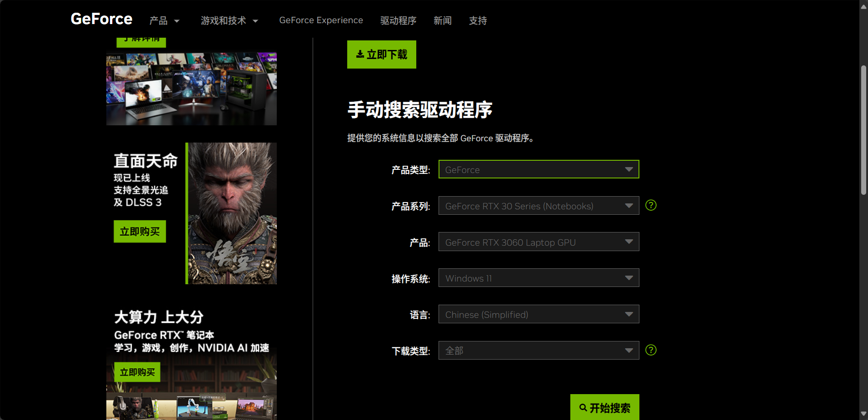The image size is (868, 420).
Task: Open the 支持 navigation link
Action: (478, 21)
